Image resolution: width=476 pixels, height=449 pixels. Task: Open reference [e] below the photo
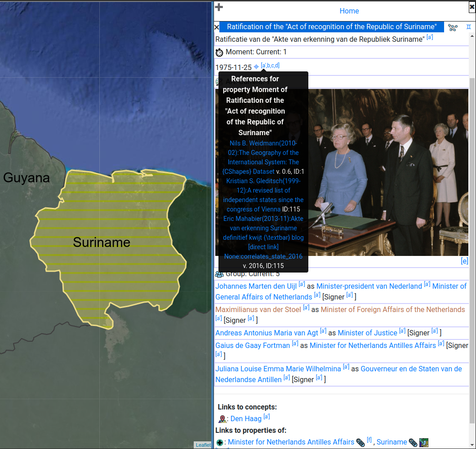[x=464, y=261]
